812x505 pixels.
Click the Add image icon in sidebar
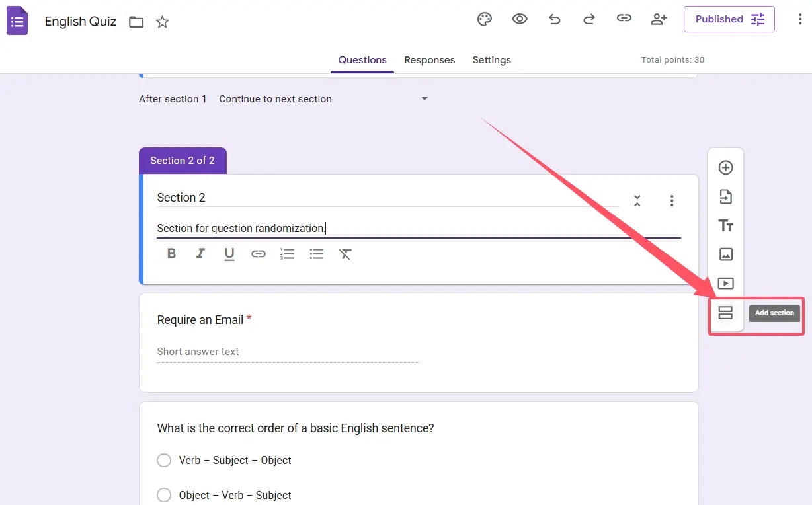coord(725,254)
